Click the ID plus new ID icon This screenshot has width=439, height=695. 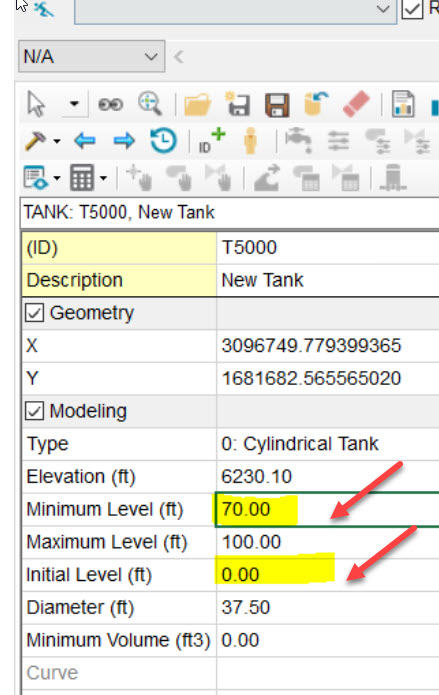(212, 141)
